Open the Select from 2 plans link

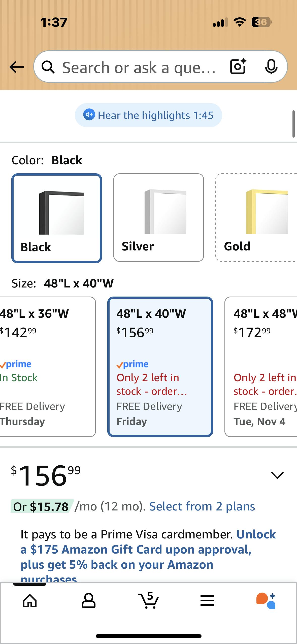(x=202, y=506)
